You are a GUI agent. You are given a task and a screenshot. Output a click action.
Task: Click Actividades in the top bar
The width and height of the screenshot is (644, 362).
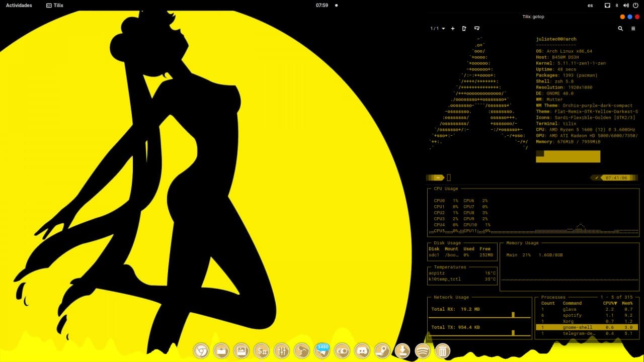point(19,6)
